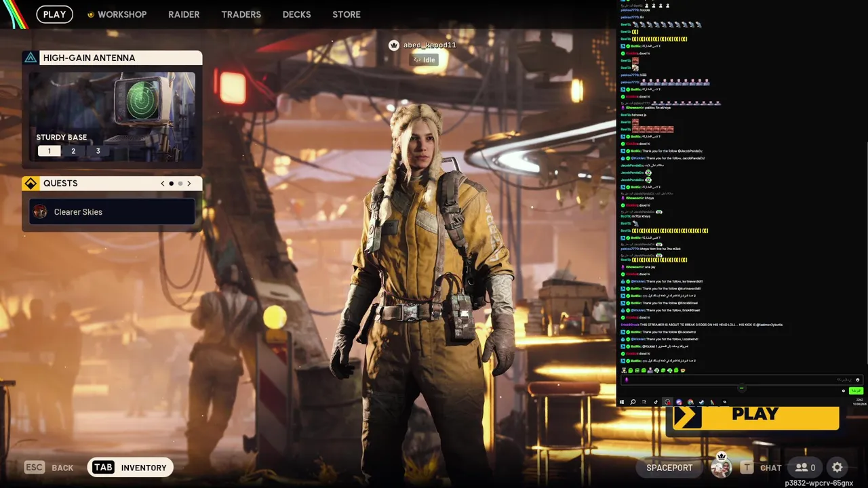Open Steam from the taskbar

tap(701, 402)
